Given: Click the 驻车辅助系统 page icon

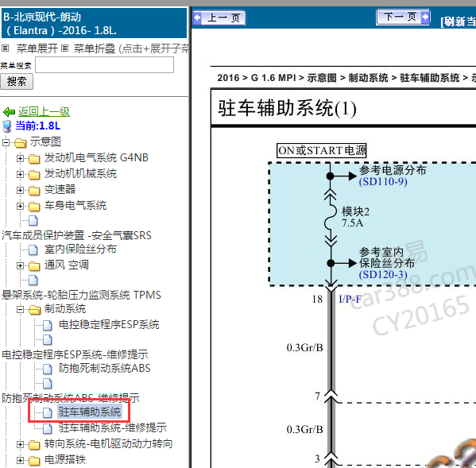Looking at the screenshot, I should point(48,412).
